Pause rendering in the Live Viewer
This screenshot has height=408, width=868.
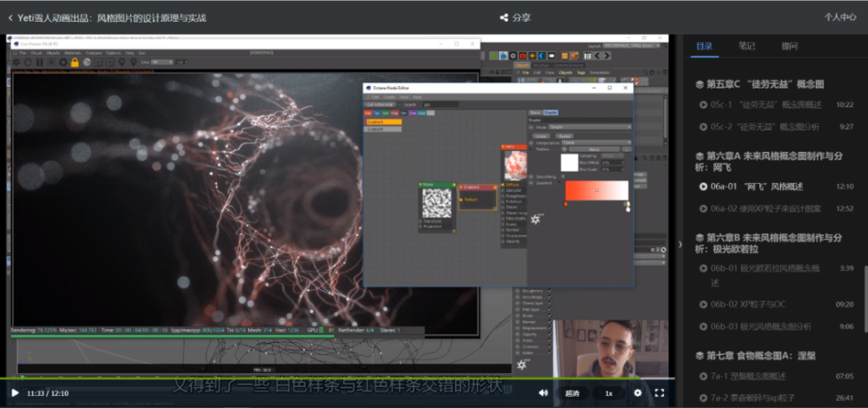(40, 62)
